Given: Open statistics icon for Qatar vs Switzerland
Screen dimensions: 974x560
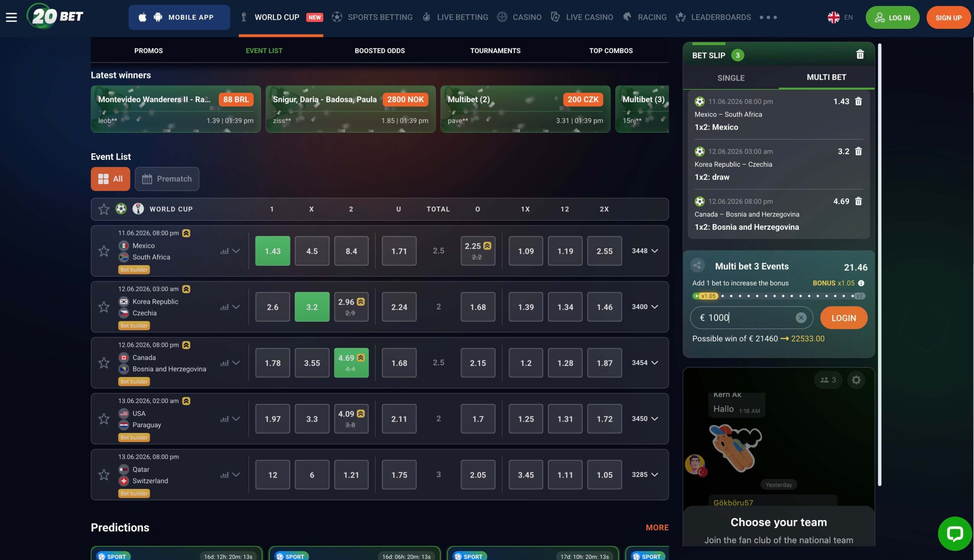Looking at the screenshot, I should [224, 474].
